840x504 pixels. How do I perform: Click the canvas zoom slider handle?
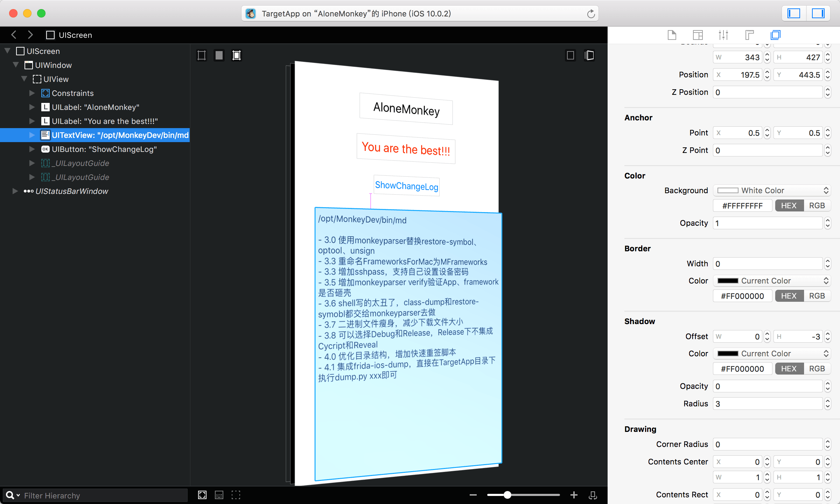pos(507,495)
